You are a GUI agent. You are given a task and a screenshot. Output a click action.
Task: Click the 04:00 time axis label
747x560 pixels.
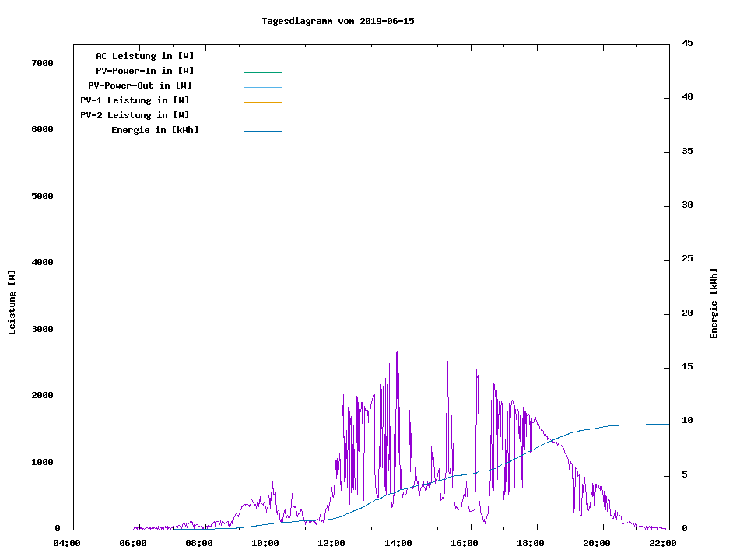coord(67,543)
